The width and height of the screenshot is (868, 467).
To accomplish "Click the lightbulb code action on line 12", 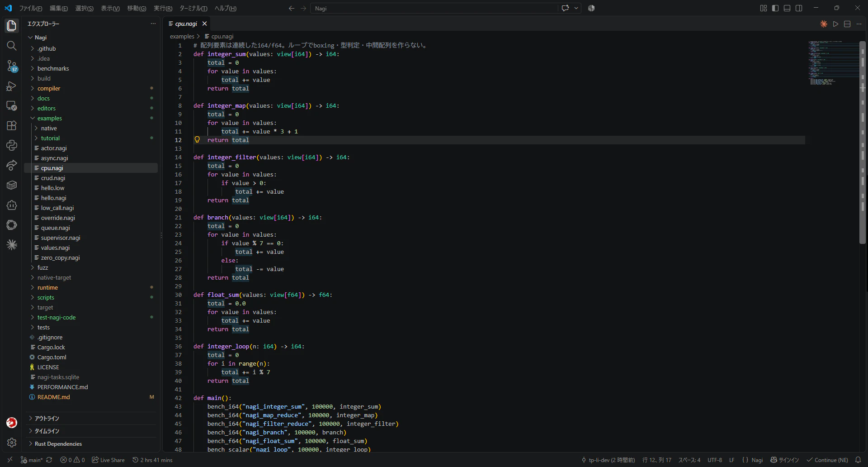I will tap(197, 140).
